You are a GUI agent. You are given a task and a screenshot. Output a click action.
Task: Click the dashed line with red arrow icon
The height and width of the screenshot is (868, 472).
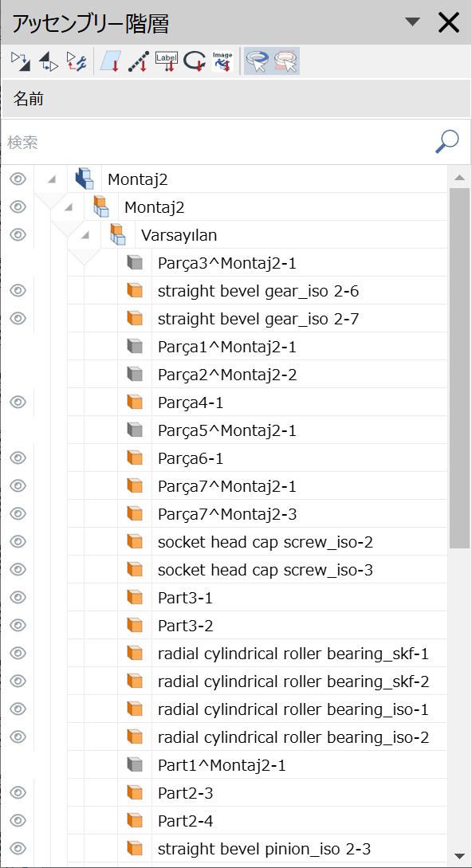pos(137,61)
